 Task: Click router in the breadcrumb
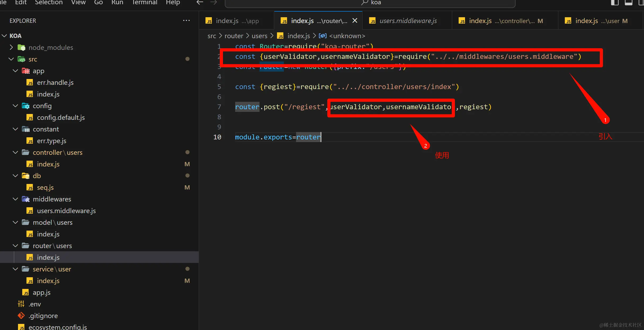234,36
